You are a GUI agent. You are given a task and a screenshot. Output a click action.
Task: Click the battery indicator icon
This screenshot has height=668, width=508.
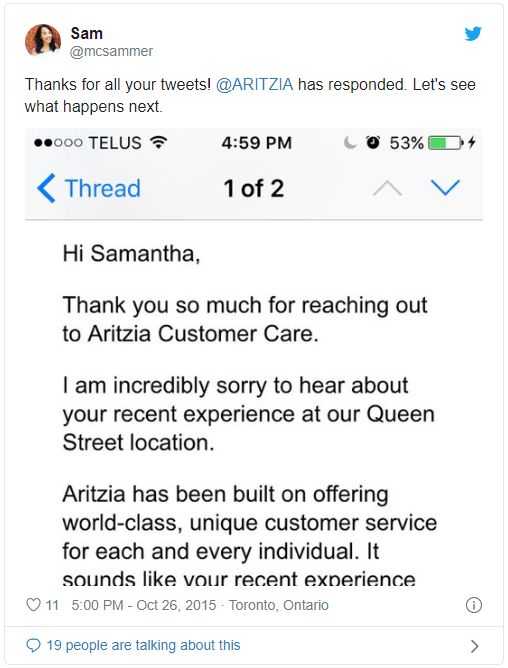pos(446,143)
